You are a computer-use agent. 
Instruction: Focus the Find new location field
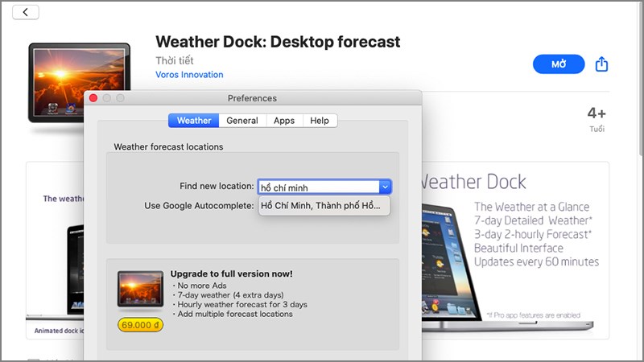[x=319, y=187]
